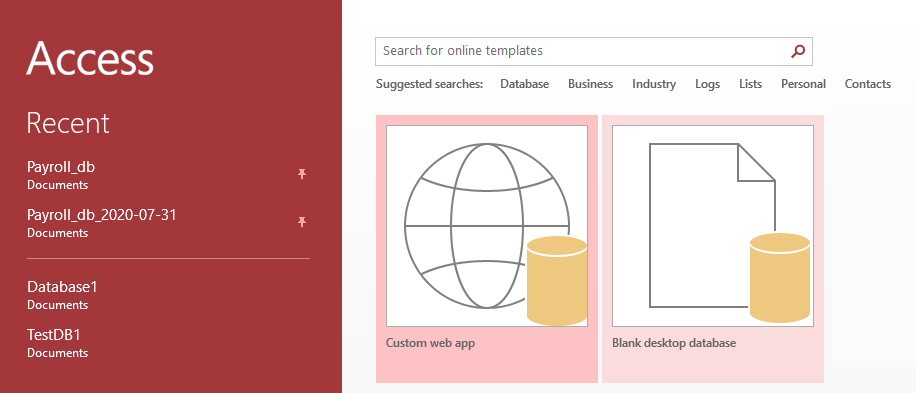Click the search magnifier icon
916x393 pixels.
797,51
